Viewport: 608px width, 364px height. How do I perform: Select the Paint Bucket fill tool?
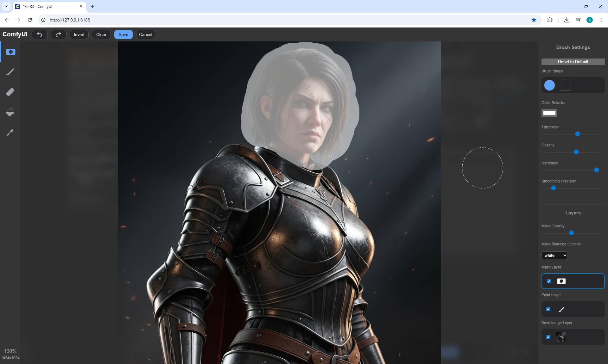[10, 112]
